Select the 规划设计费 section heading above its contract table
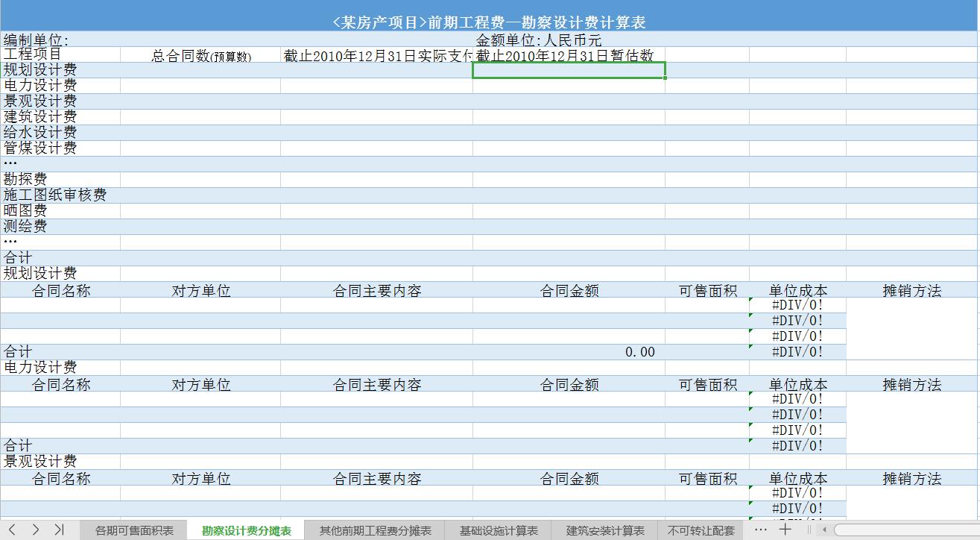This screenshot has height=540, width=980. [60, 274]
